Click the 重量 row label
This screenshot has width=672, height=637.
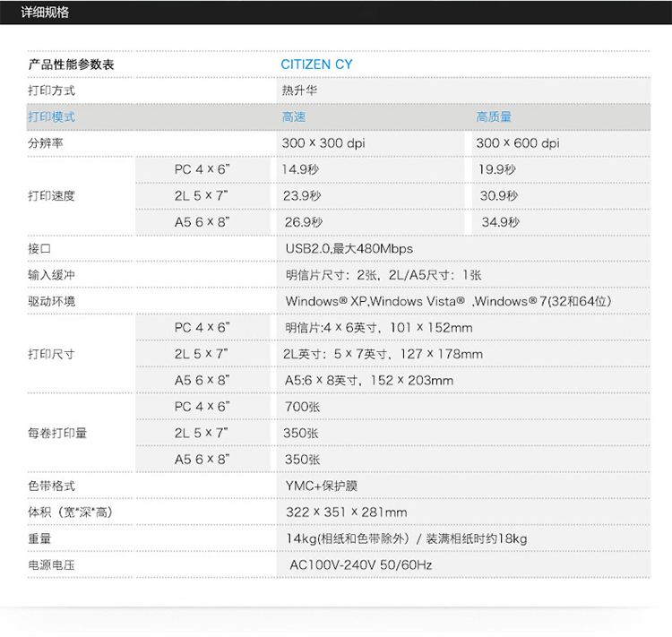click(39, 538)
